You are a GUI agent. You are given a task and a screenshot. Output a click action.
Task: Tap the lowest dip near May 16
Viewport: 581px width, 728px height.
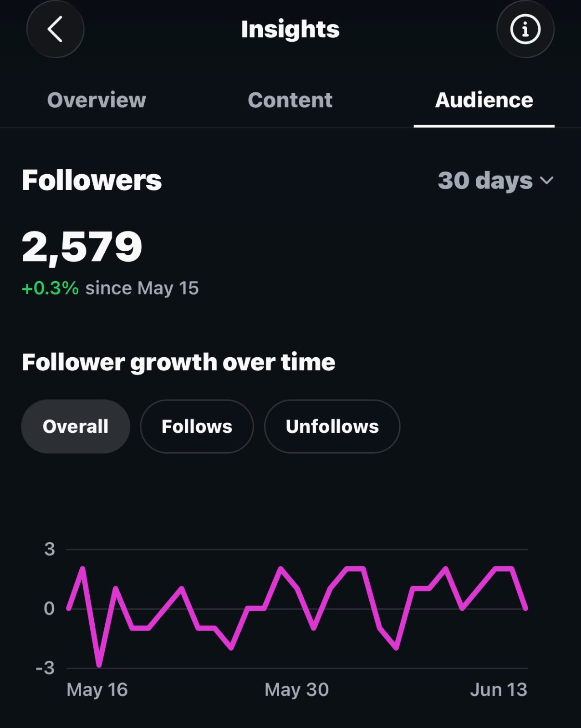pos(99,665)
